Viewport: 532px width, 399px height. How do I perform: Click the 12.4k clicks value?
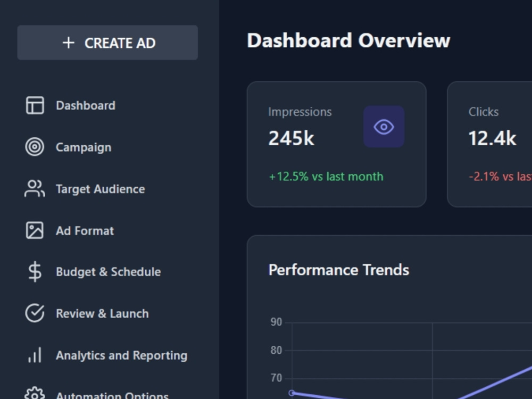point(492,138)
